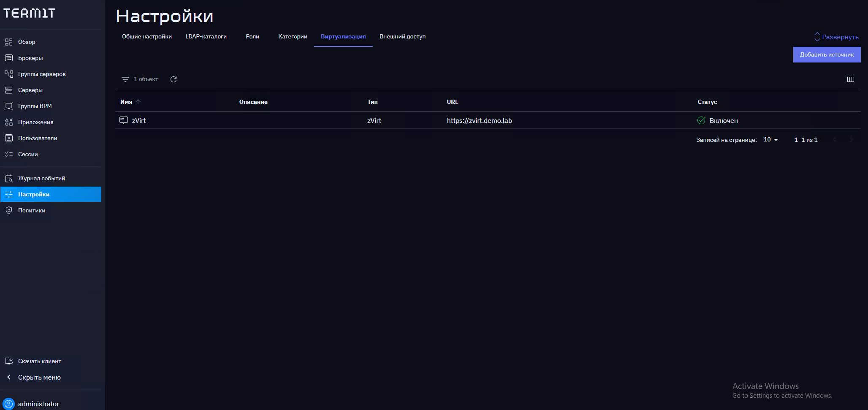Screen dimensions: 868x410
Task: Select the zVirt URL cell
Action: coord(479,120)
